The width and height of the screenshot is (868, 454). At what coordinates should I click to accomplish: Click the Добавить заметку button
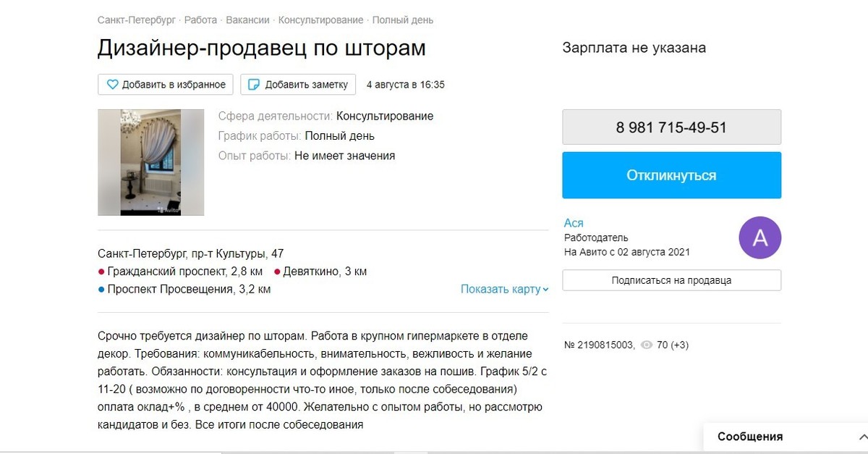tap(298, 85)
